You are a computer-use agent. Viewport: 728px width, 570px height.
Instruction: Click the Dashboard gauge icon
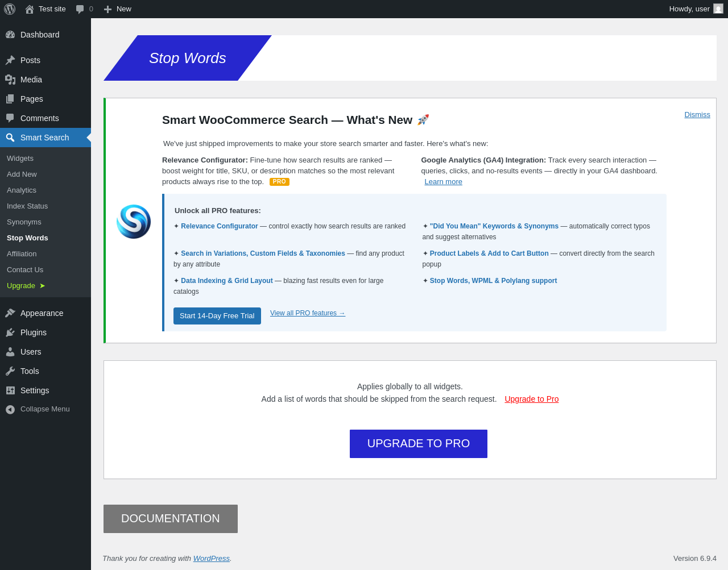pos(10,35)
